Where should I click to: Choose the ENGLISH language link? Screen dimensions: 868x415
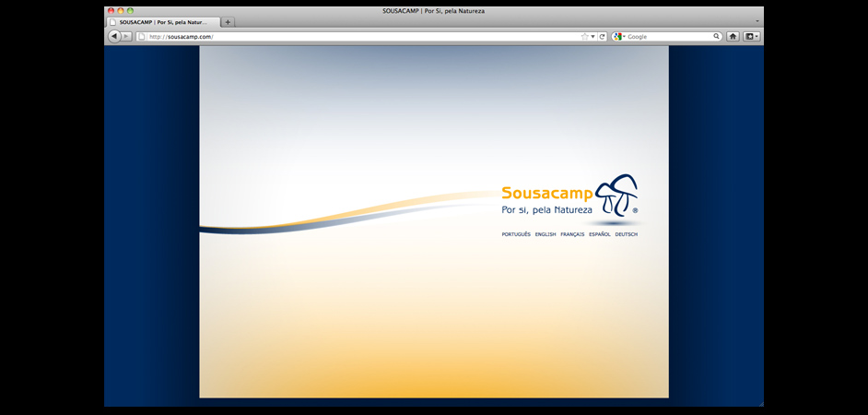click(545, 234)
